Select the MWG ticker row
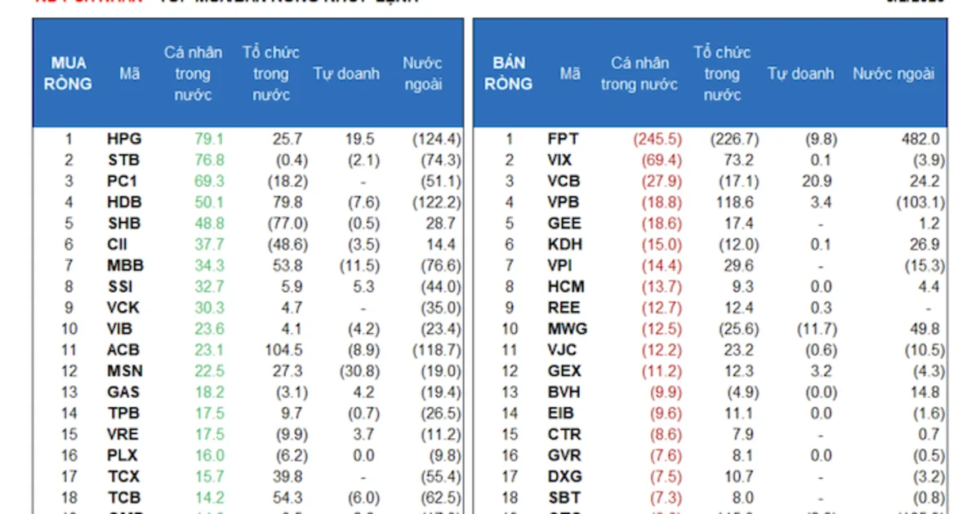This screenshot has height=514, width=980. [710, 329]
